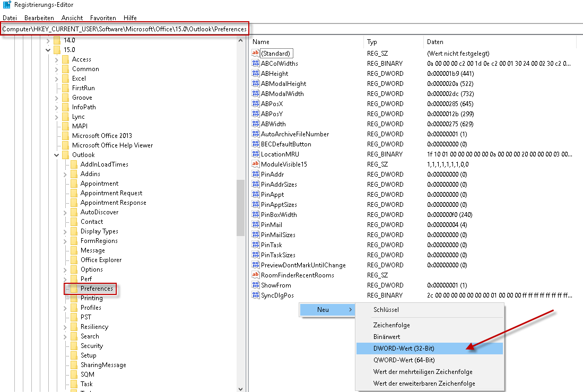Image resolution: width=583 pixels, height=392 pixels.
Task: Sort by the Typ column header
Action: (x=394, y=42)
